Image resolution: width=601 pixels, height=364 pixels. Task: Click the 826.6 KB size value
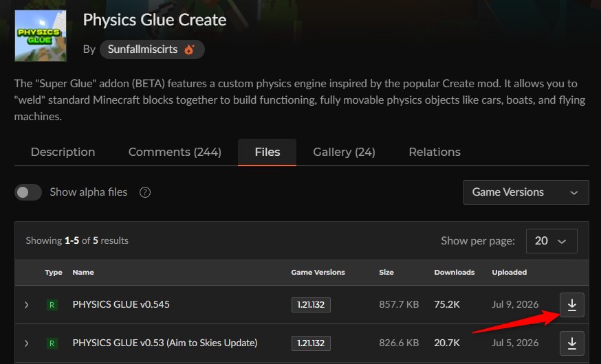[x=399, y=343]
